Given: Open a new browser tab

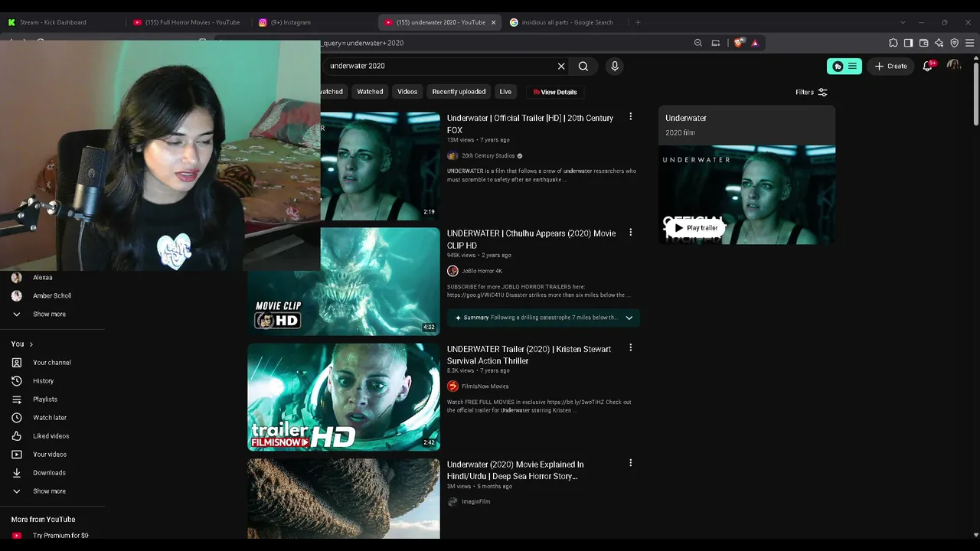Looking at the screenshot, I should (638, 22).
